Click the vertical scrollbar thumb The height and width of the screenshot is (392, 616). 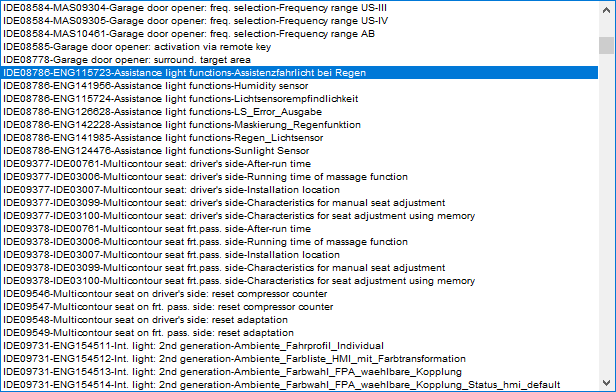606,46
